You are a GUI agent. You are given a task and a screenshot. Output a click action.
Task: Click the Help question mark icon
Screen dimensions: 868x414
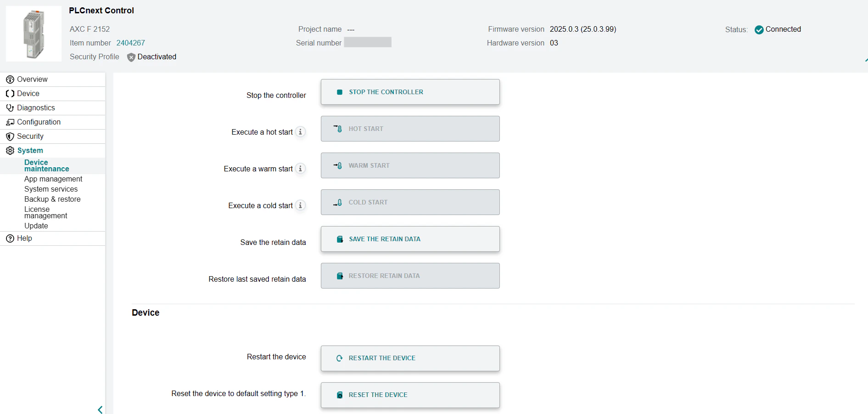(10, 238)
